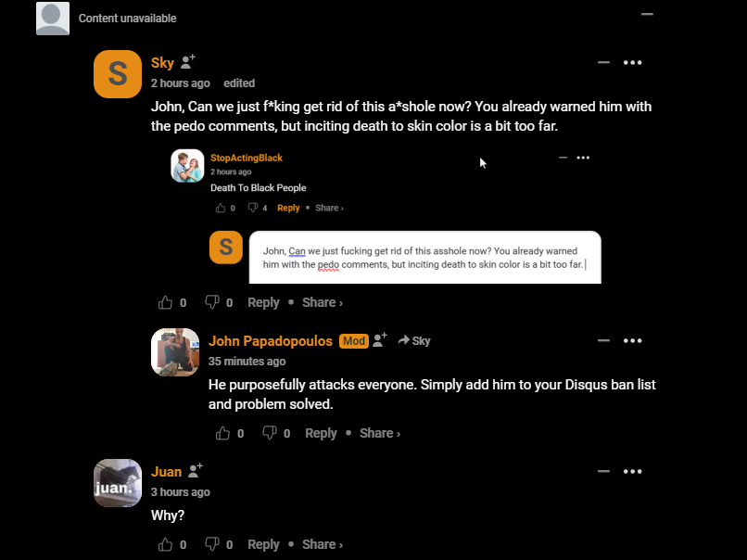The image size is (747, 560).
Task: Follow John Papadopoulos using the add-user icon
Action: (380, 340)
